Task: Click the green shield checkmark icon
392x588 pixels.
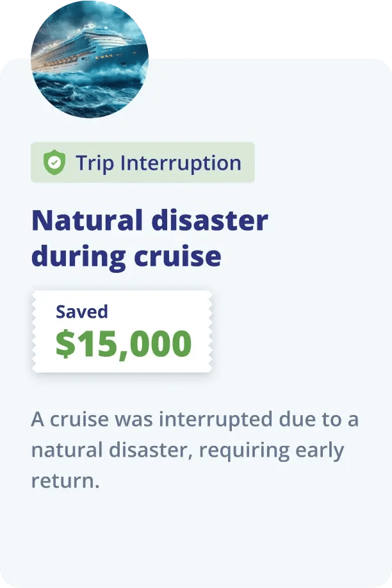Action: click(x=54, y=163)
